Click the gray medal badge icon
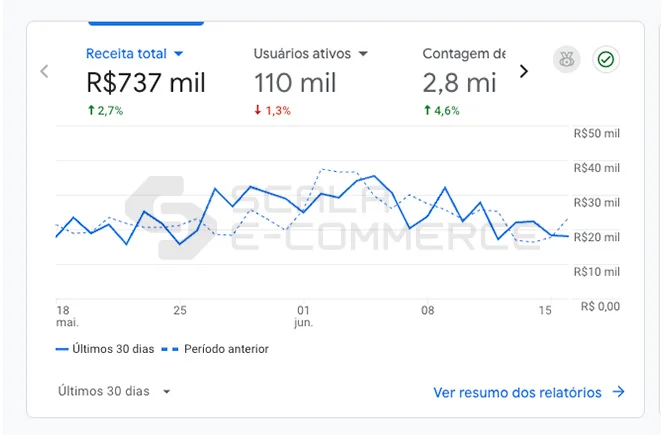Image resolution: width=664 pixels, height=435 pixels. 567,59
